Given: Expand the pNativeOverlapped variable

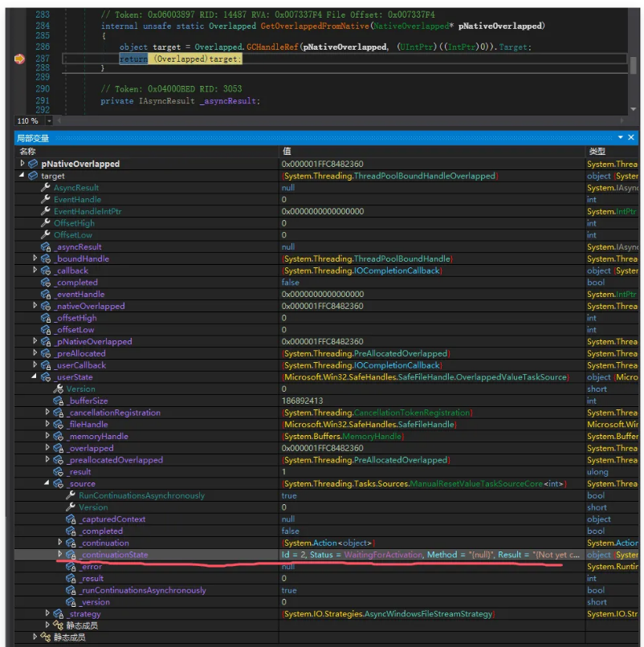Looking at the screenshot, I should coord(22,164).
